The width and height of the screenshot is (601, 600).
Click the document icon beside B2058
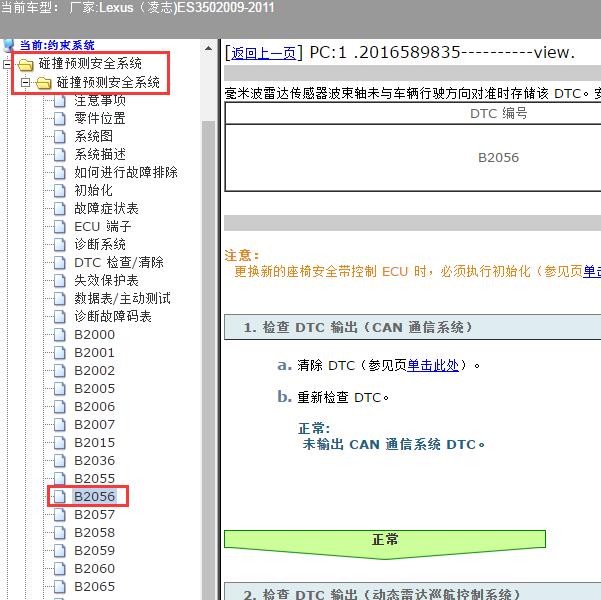point(59,533)
